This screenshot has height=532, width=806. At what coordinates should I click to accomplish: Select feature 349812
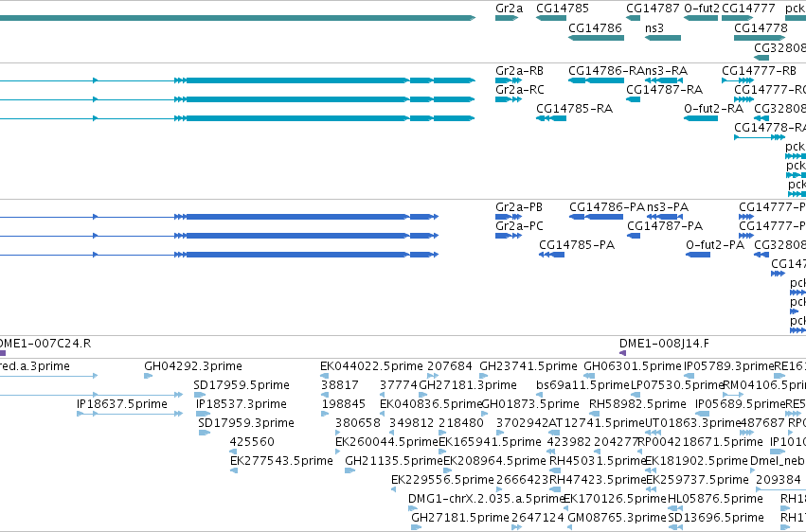click(411, 424)
